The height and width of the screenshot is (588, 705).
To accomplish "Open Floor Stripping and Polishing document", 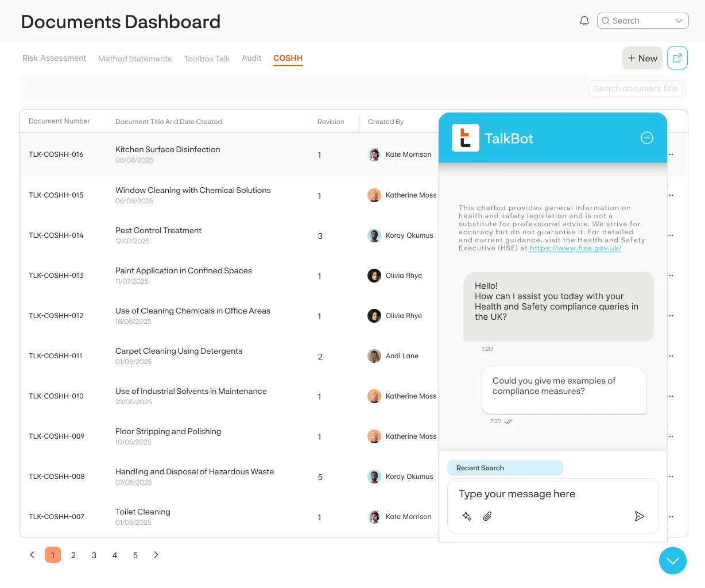I will (x=168, y=431).
